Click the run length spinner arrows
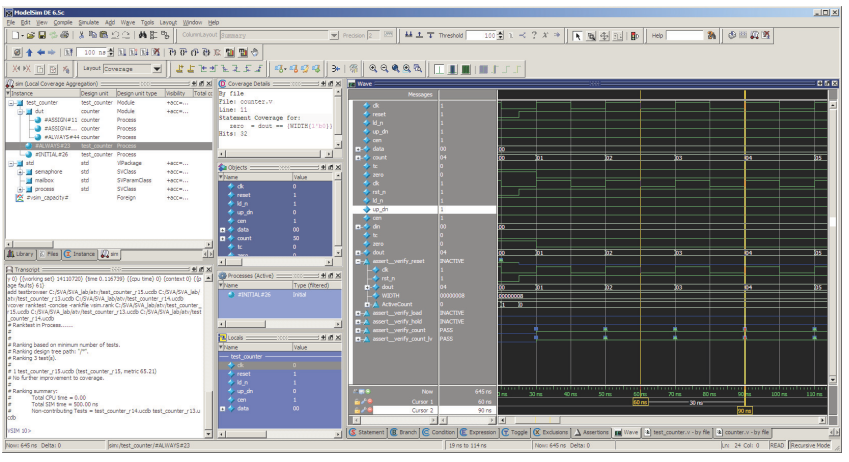 tap(110, 53)
